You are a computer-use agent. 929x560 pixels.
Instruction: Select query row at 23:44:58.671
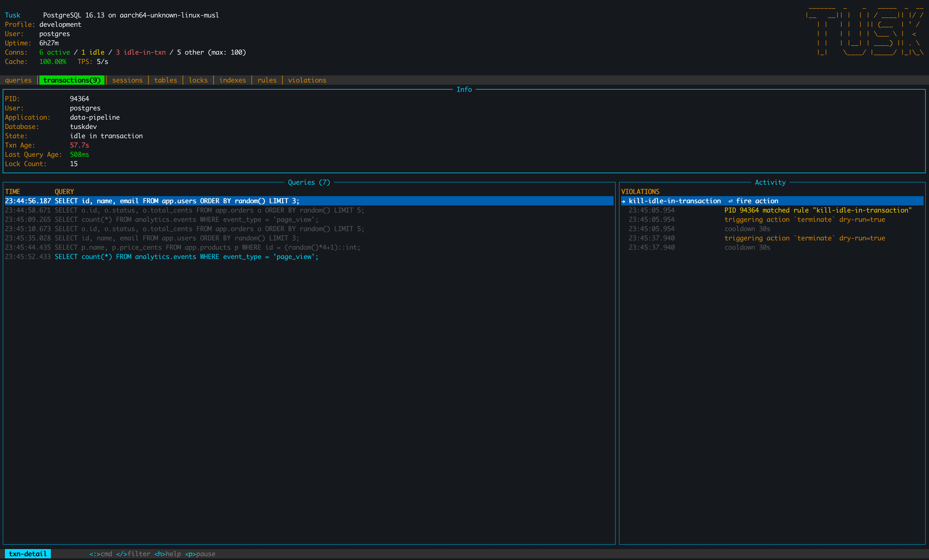click(309, 210)
